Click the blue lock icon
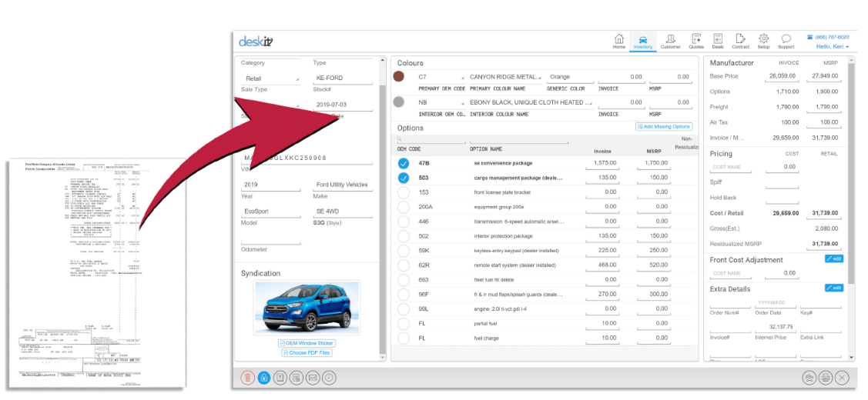 pos(264,378)
